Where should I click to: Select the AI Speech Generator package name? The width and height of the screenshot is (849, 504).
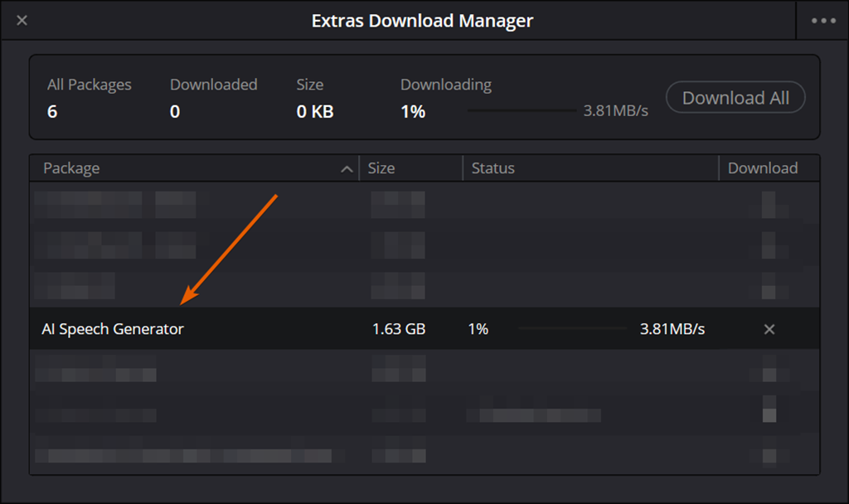pyautogui.click(x=113, y=329)
